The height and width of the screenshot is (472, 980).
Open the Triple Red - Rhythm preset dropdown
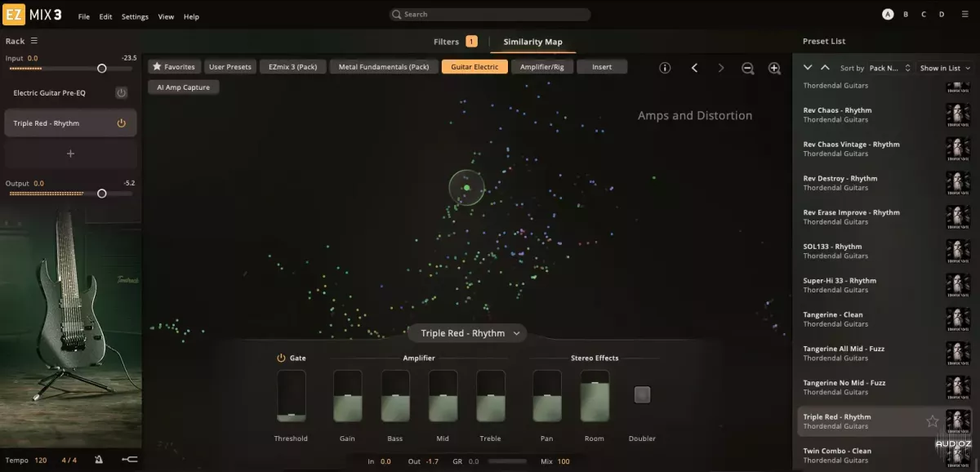[467, 333]
